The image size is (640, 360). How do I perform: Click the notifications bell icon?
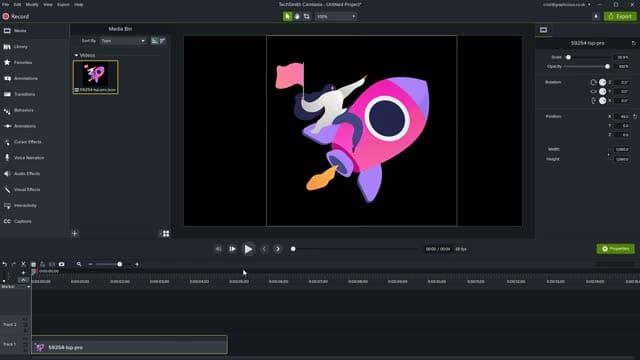(596, 16)
